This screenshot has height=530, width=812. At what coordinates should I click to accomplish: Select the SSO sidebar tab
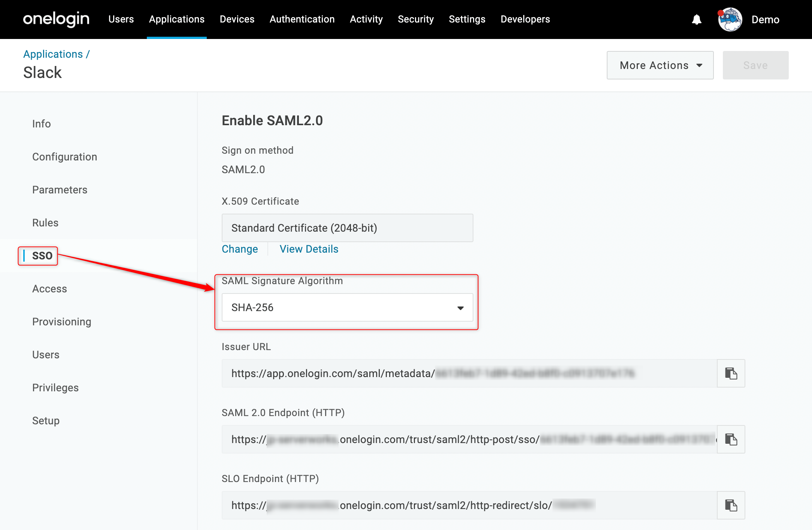pyautogui.click(x=42, y=256)
